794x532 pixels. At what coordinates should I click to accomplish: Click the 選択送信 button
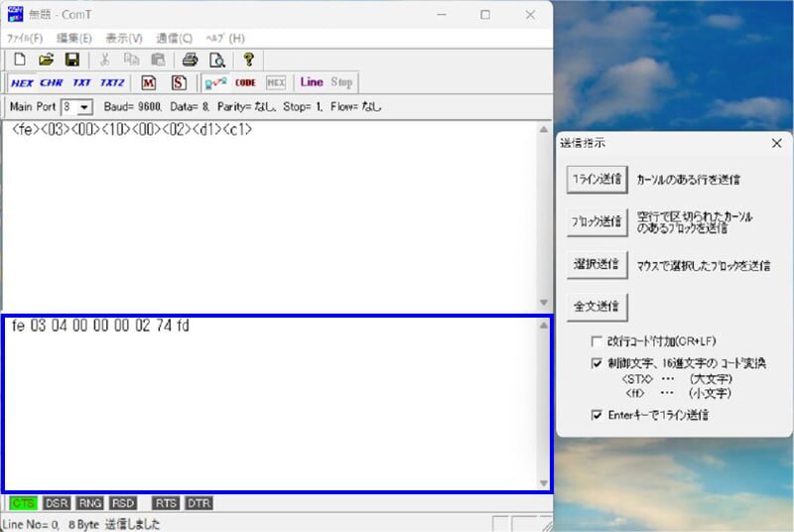point(595,264)
